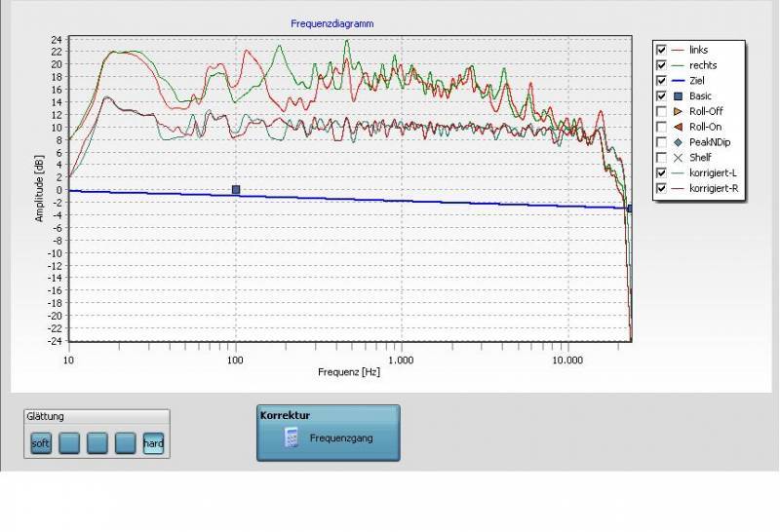The image size is (780, 532).
Task: Hide the korrigiert-L curve via its checkbox
Action: [661, 173]
